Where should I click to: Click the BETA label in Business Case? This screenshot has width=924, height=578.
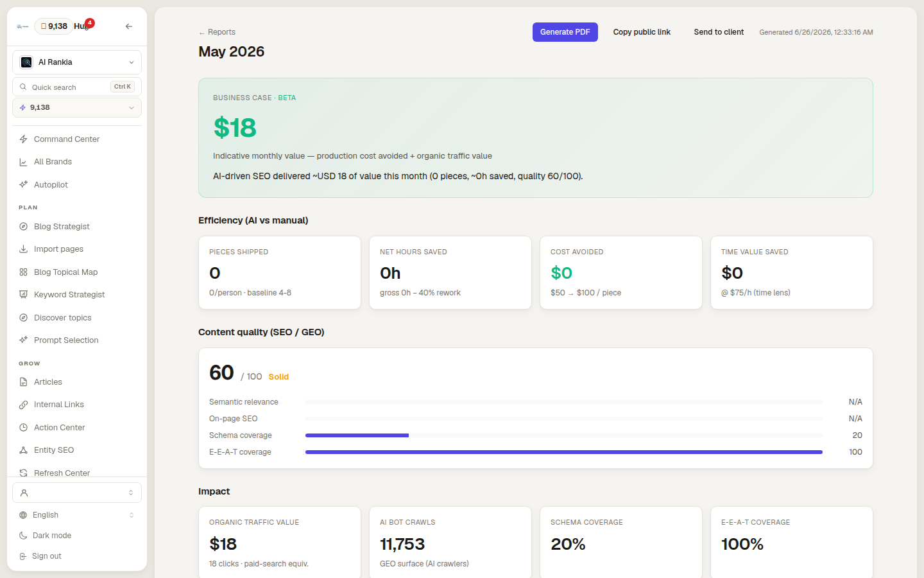287,98
